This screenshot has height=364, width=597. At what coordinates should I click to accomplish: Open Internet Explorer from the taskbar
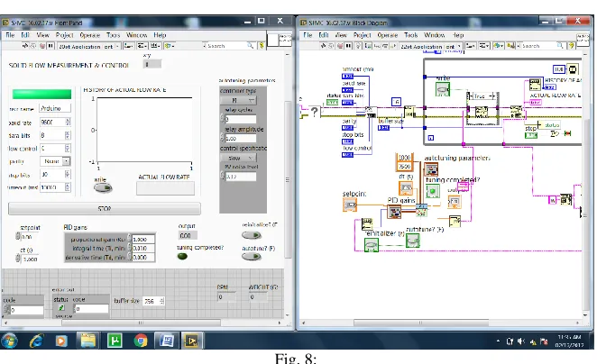(36, 341)
